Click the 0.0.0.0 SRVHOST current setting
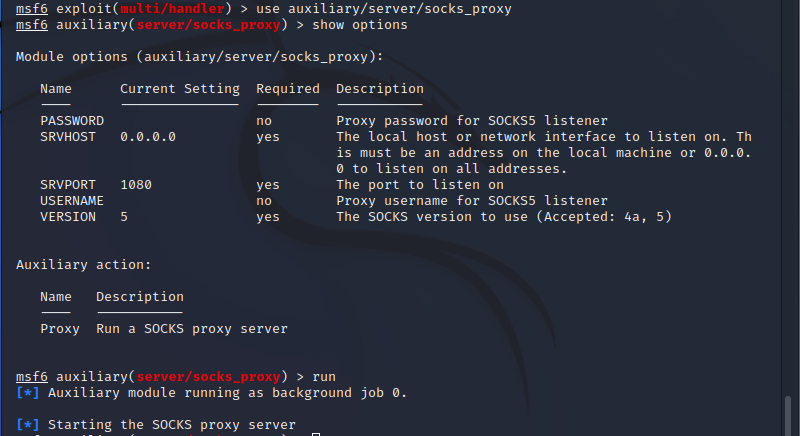 tap(148, 137)
